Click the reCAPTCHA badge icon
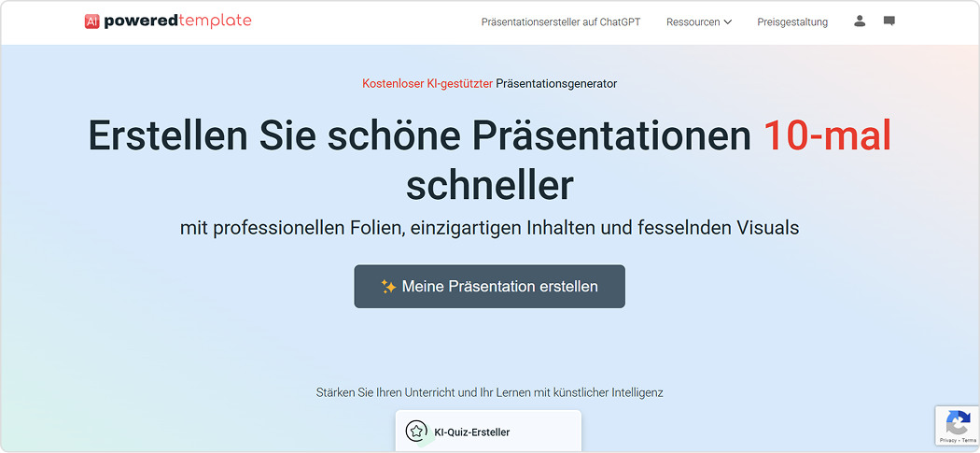Screen dimensions: 980x453 click(958, 422)
